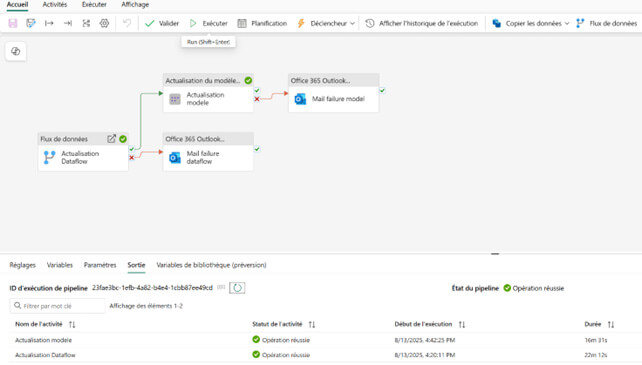Click Actualisation Dataflow row name
This screenshot has width=642, height=365.
pyautogui.click(x=45, y=355)
